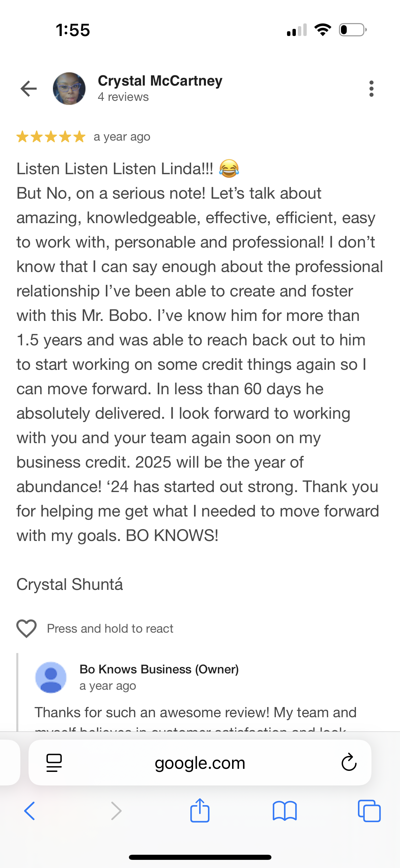This screenshot has width=400, height=868.
Task: Tap the google.com address field
Action: point(200,763)
